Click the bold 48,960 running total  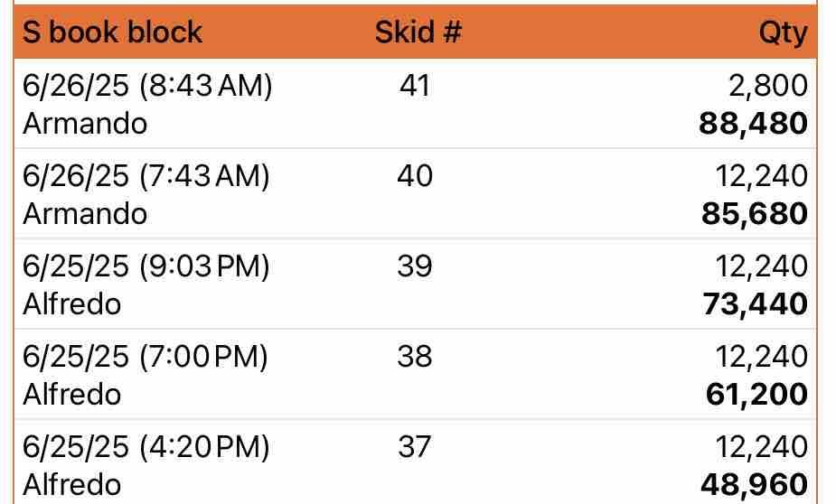755,485
